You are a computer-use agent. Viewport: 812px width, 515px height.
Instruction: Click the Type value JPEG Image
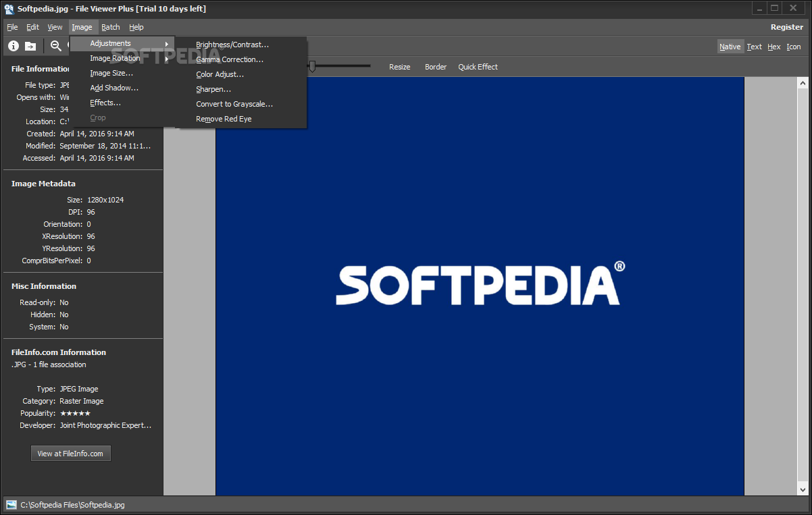(79, 389)
